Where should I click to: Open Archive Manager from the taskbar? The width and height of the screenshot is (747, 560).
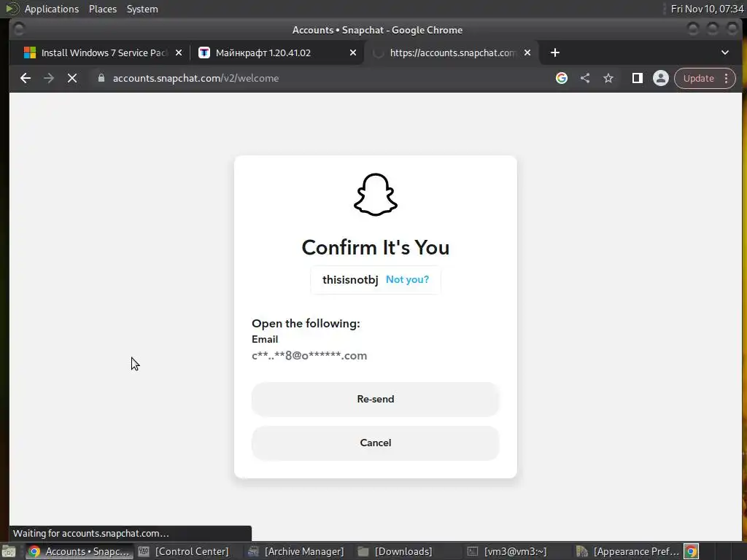pyautogui.click(x=296, y=551)
